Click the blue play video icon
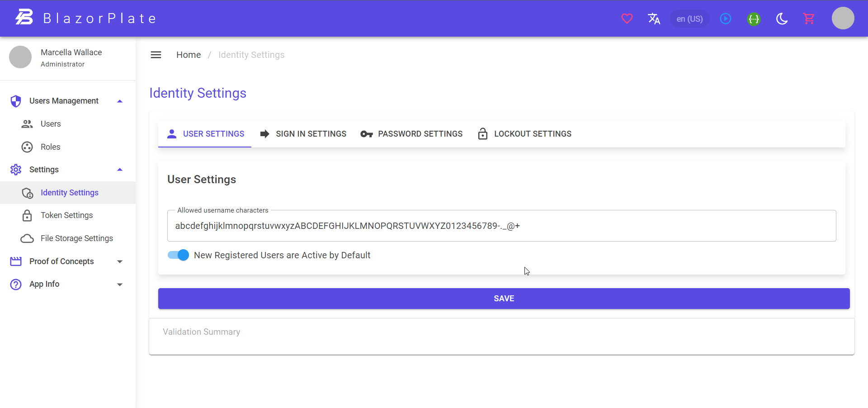868x408 pixels. pyautogui.click(x=726, y=19)
